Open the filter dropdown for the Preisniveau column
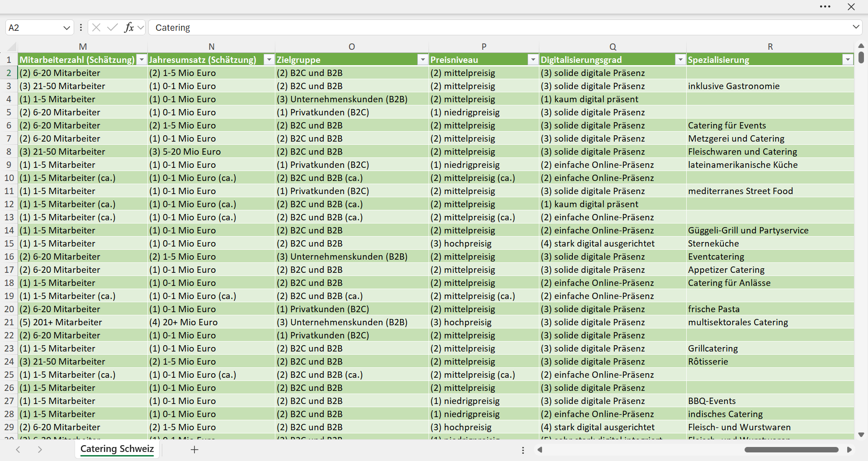Screen dimensions: 868x461 (533, 60)
